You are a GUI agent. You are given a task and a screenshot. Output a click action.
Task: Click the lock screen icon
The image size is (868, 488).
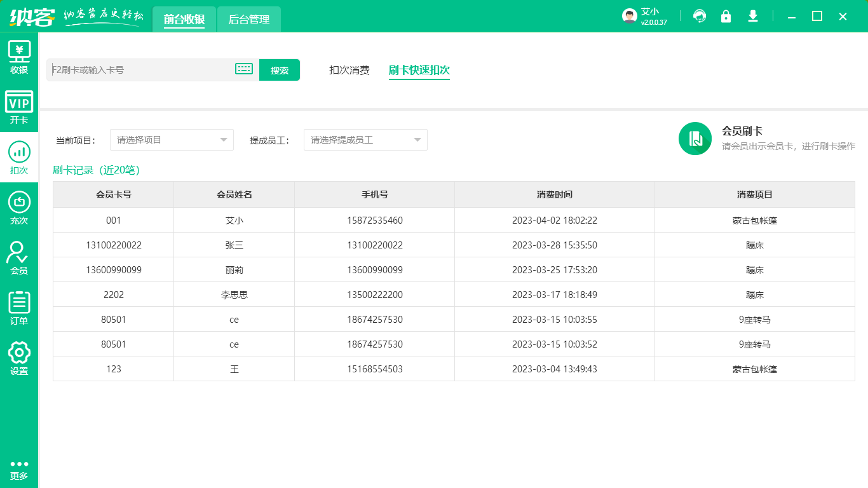pyautogui.click(x=726, y=17)
